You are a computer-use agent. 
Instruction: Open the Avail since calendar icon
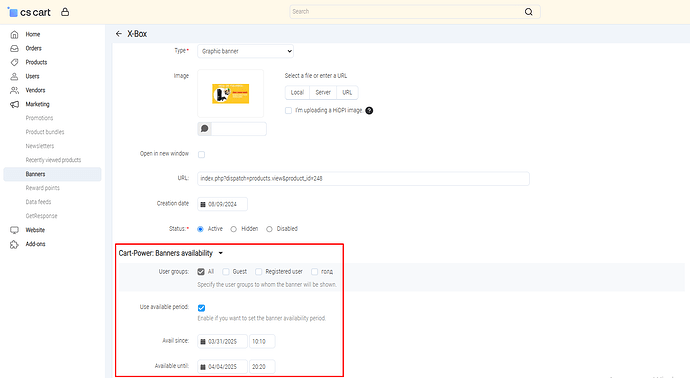203,341
